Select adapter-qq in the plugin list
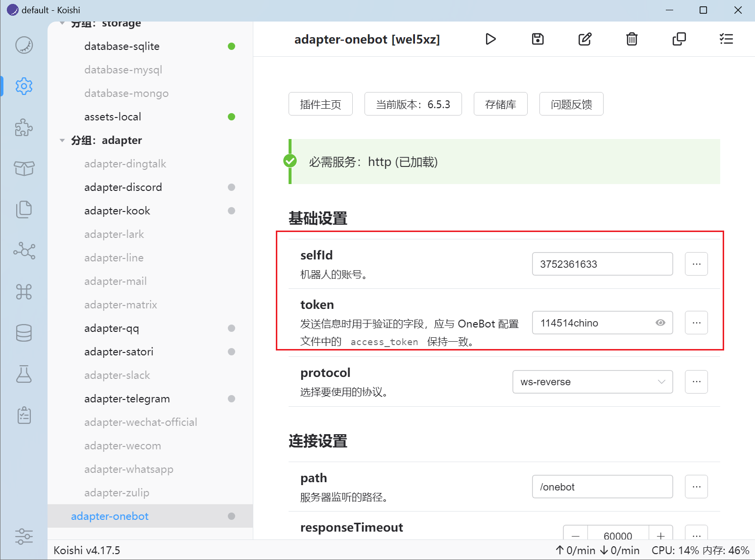The height and width of the screenshot is (560, 755). coord(150,328)
